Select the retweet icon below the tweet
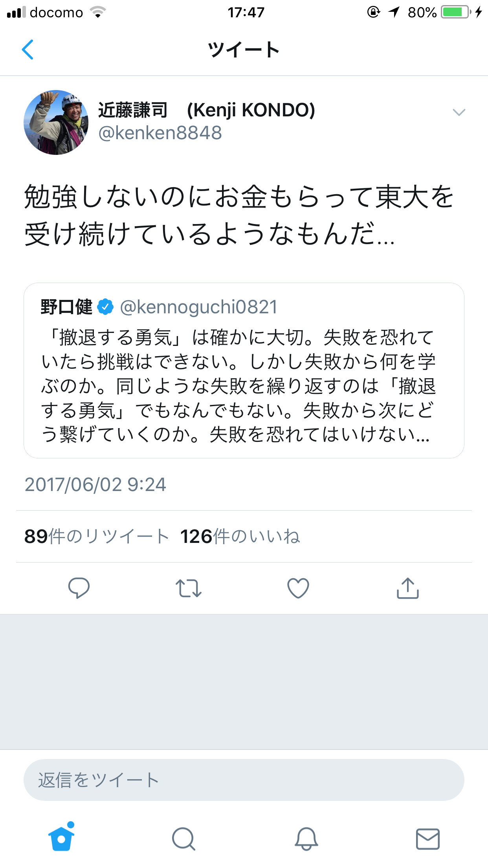 tap(189, 588)
